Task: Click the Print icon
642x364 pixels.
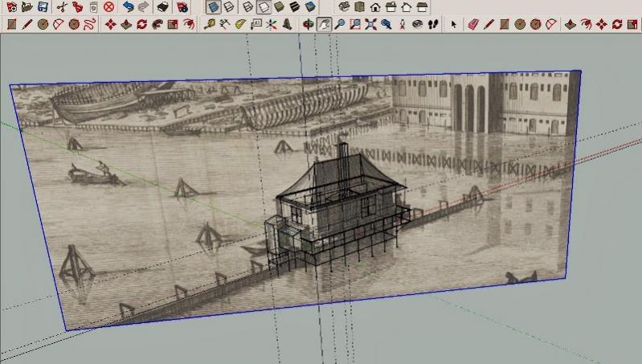Action: (162, 6)
